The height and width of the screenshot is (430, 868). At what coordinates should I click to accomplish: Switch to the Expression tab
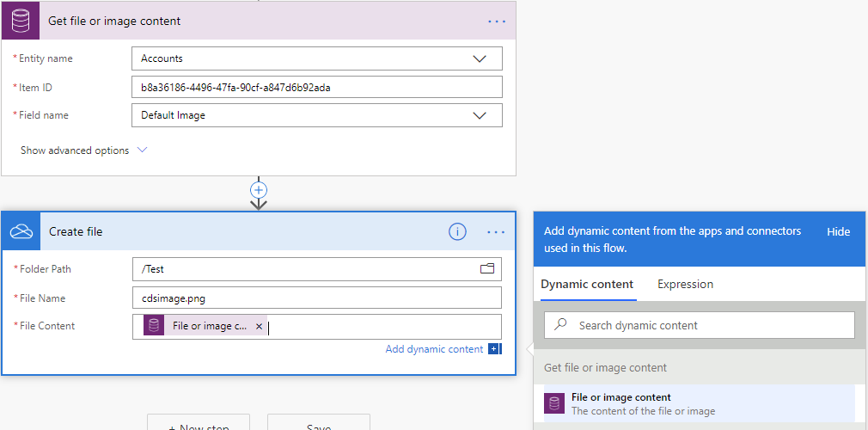pyautogui.click(x=685, y=284)
